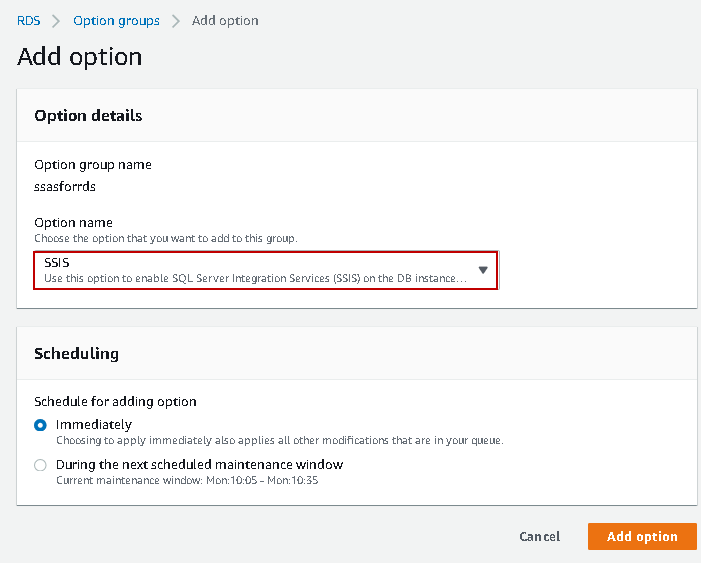This screenshot has height=563, width=701.
Task: Go to RDS in the breadcrumb
Action: [29, 20]
